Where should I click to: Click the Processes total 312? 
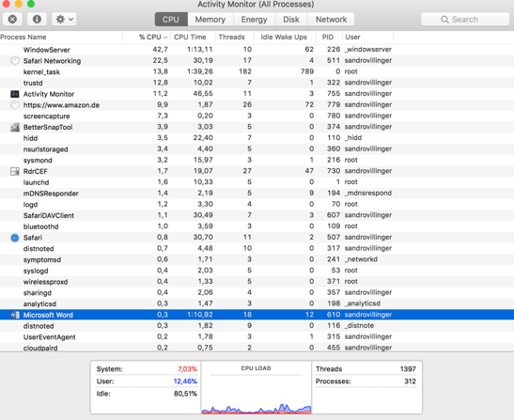(410, 381)
